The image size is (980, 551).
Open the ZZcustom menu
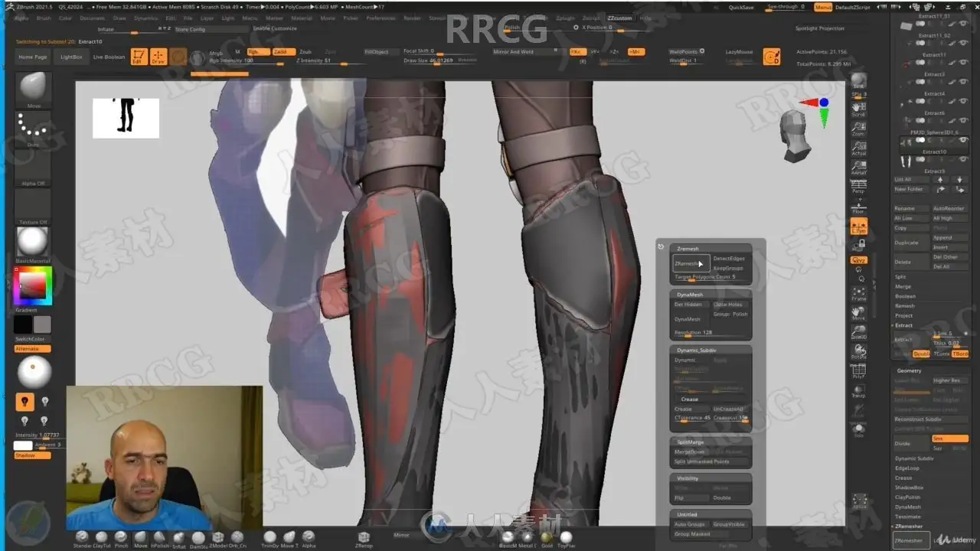coord(619,18)
